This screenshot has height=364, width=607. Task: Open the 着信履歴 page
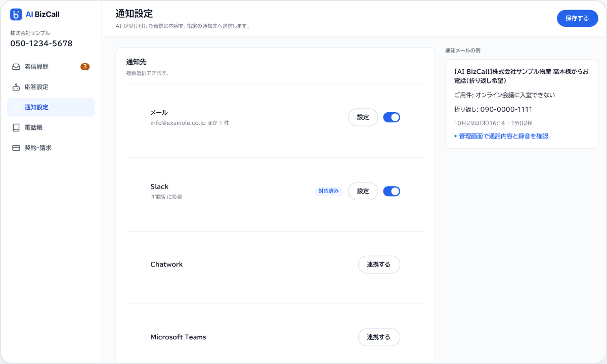click(x=51, y=67)
